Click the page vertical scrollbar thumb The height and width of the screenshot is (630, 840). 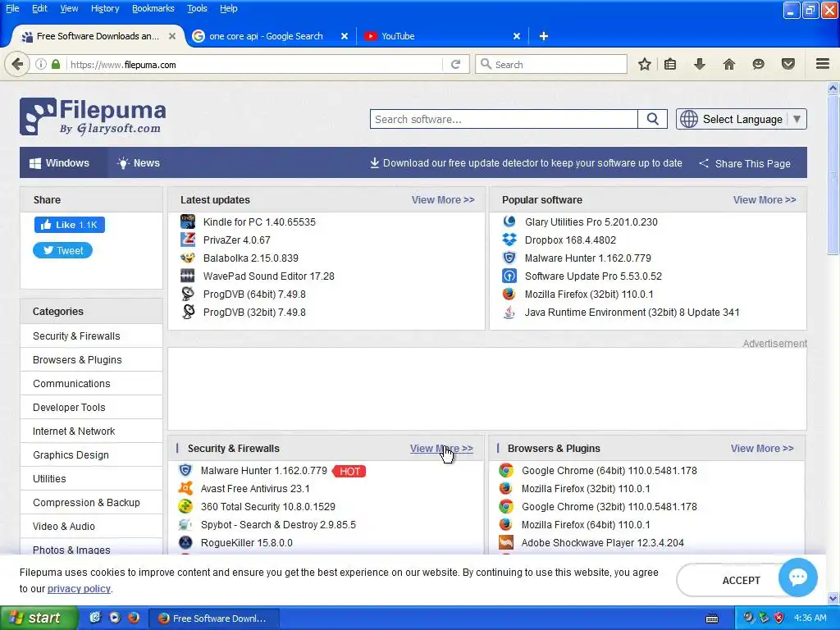tap(833, 174)
